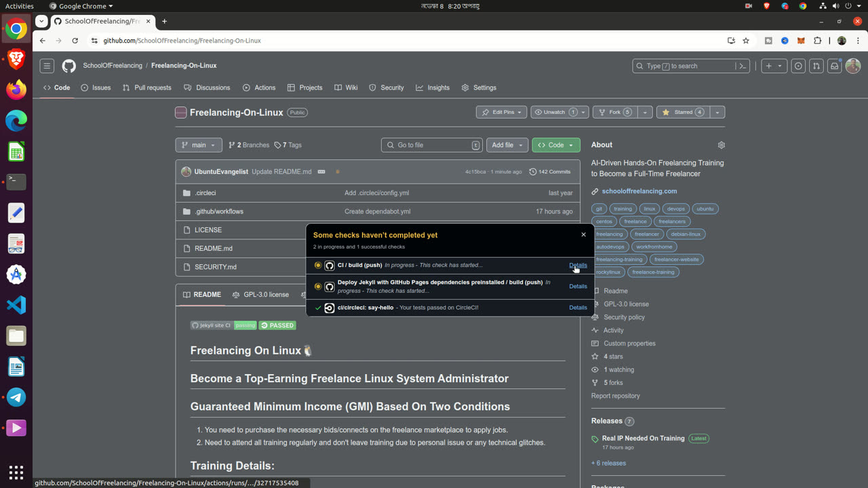
Task: Click MetaMask fox extension icon
Action: (x=801, y=41)
